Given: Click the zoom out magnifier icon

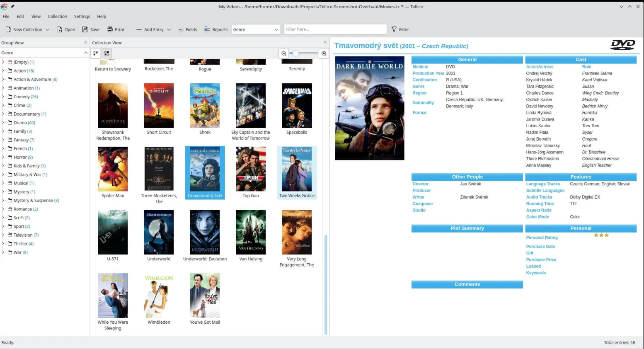Looking at the screenshot, I should (284, 53).
